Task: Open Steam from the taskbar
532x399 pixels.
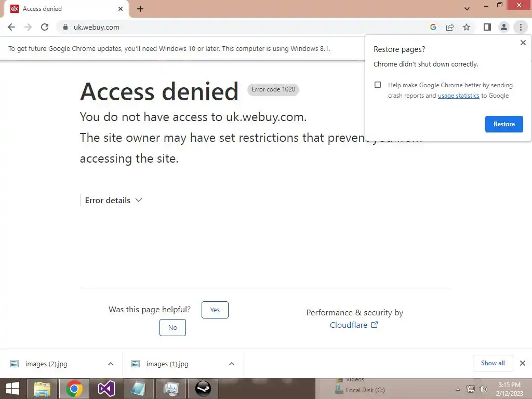Action: click(203, 389)
